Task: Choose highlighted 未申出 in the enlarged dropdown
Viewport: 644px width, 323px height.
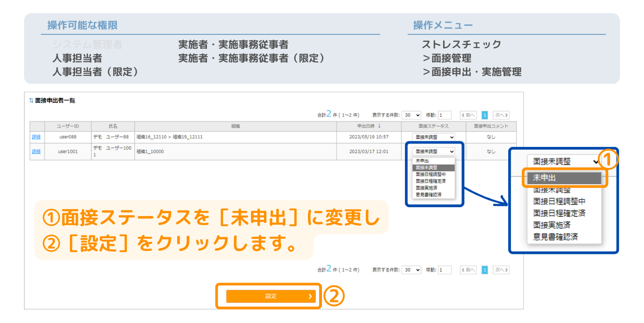Action: 564,178
